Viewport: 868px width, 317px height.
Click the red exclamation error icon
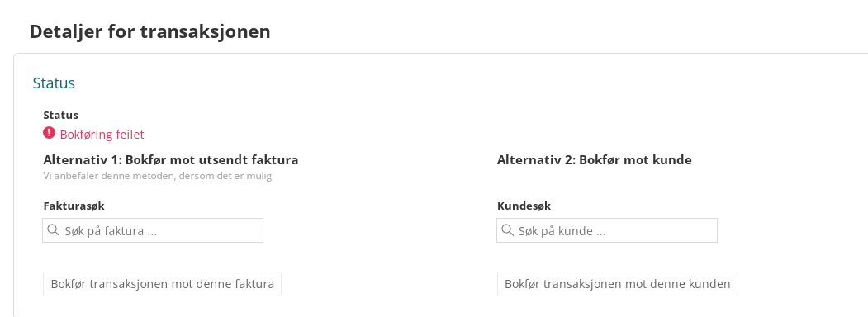[50, 133]
